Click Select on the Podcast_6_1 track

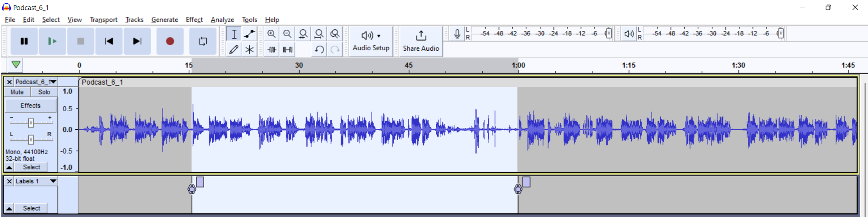[x=31, y=167]
